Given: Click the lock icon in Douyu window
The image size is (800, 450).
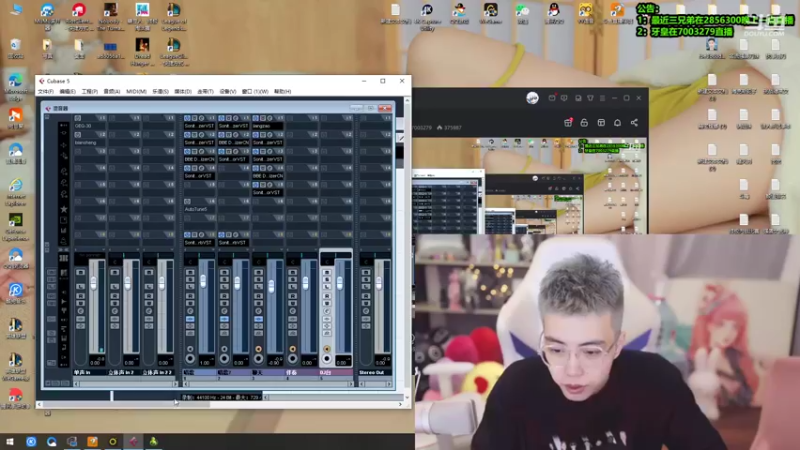Looking at the screenshot, I should [584, 122].
